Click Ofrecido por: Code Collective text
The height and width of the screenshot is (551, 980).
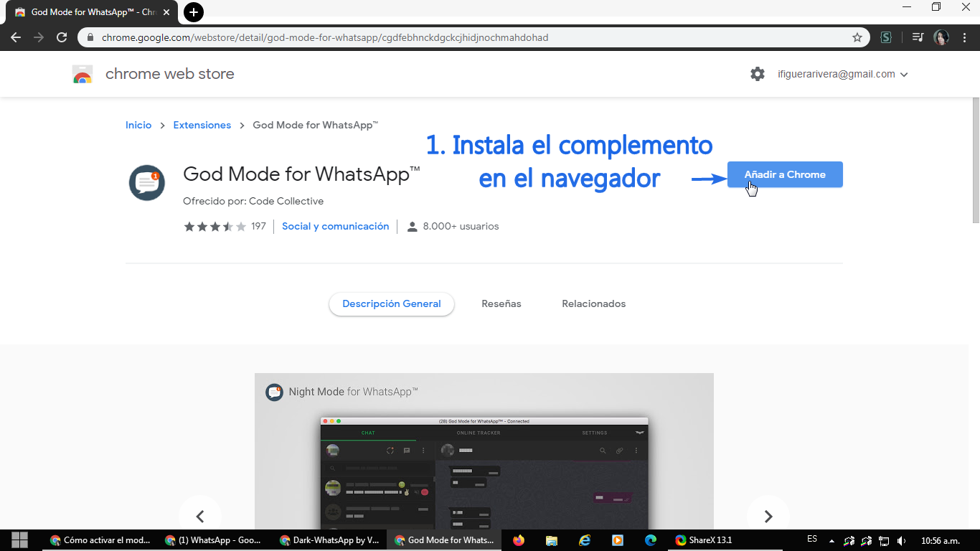point(253,201)
